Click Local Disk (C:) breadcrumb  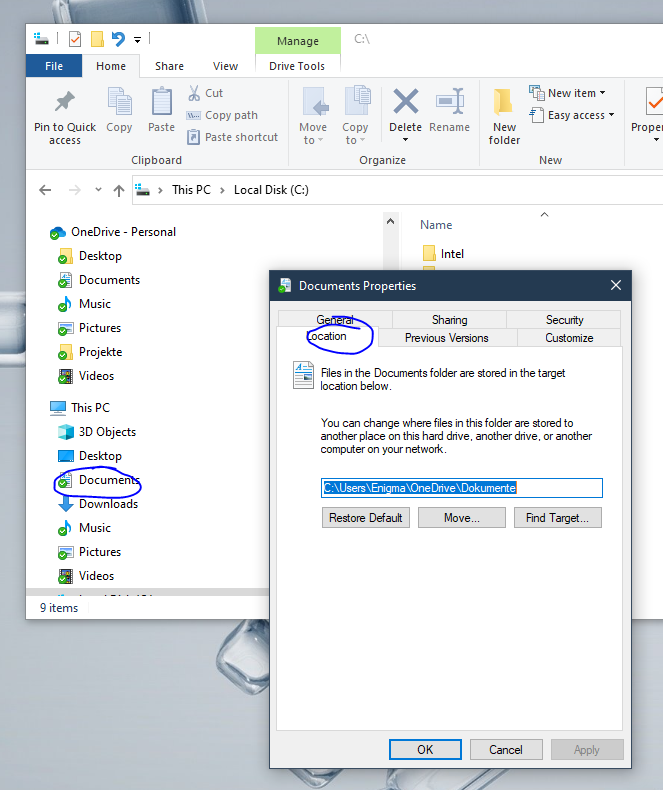click(x=271, y=190)
